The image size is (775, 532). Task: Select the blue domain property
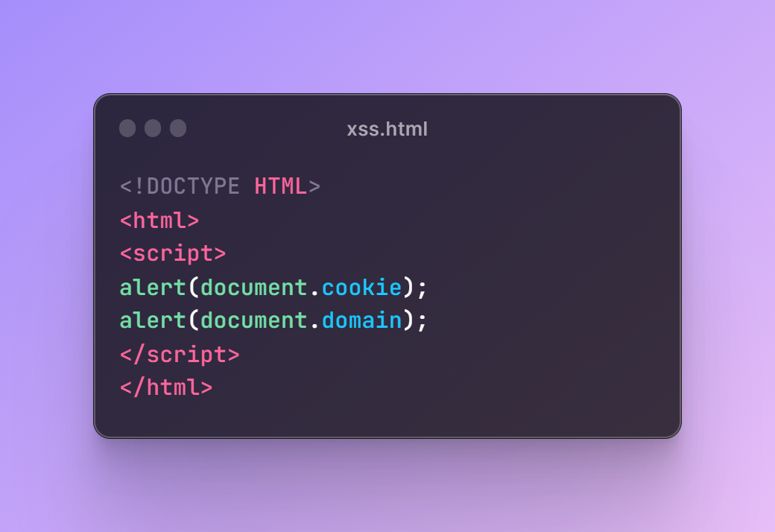pyautogui.click(x=362, y=320)
